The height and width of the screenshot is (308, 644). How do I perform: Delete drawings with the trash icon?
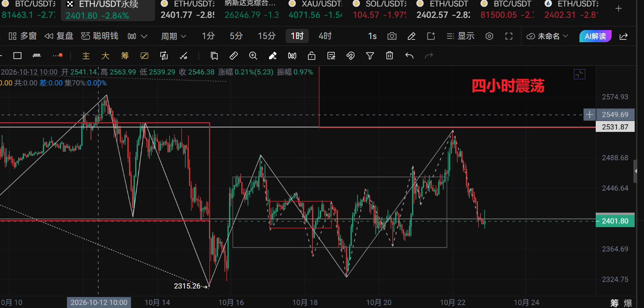[390, 56]
